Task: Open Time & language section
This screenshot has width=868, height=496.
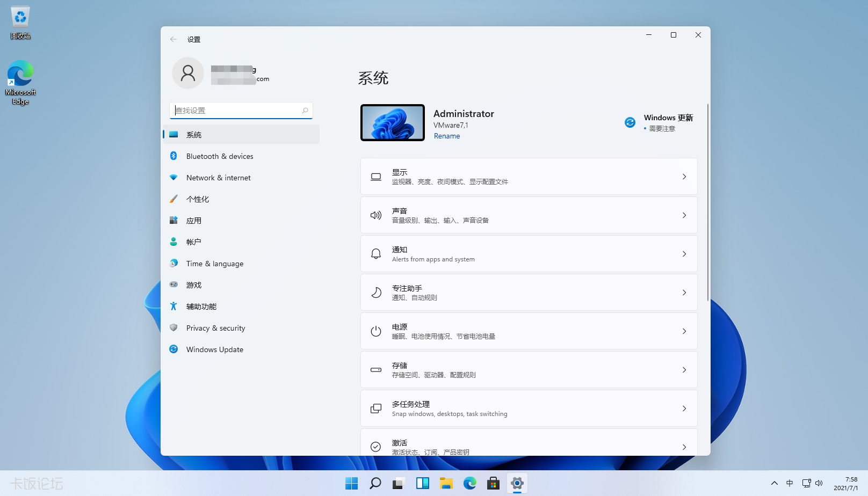Action: point(241,263)
